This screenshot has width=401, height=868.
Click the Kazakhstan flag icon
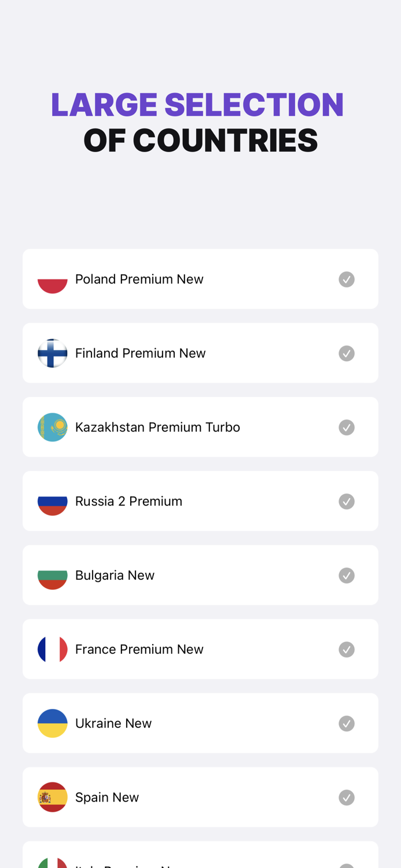(x=53, y=426)
